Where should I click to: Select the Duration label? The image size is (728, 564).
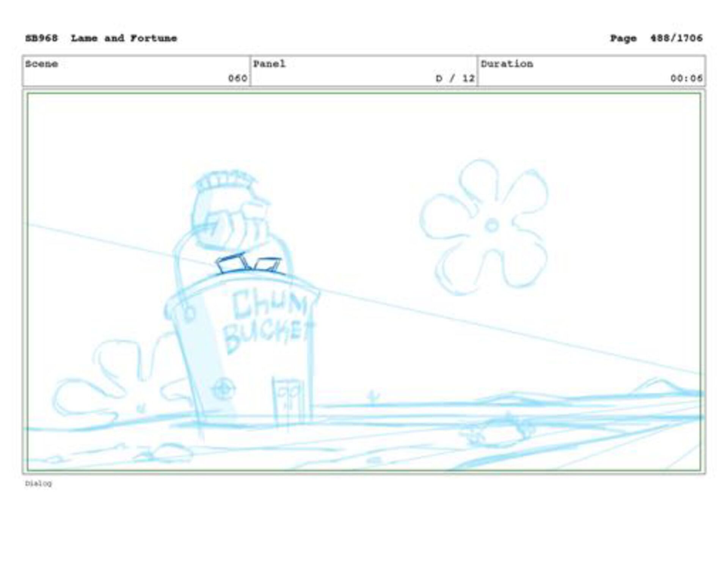507,64
